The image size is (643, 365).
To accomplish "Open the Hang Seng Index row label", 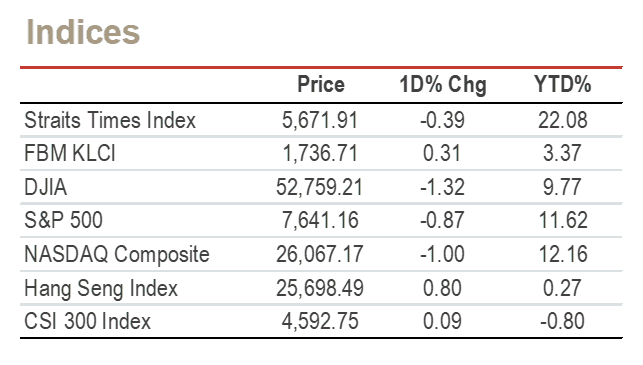I will coord(101,288).
